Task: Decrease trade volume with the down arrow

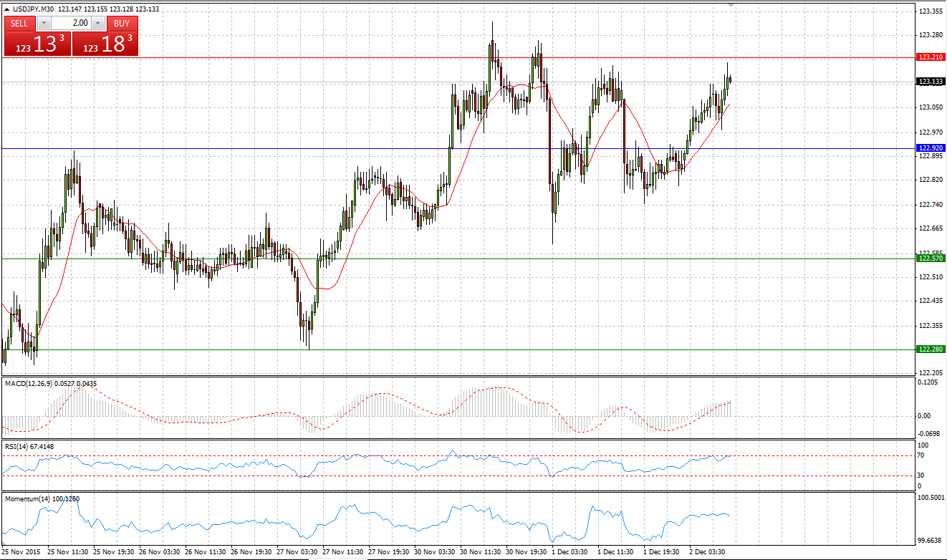Action: [43, 23]
